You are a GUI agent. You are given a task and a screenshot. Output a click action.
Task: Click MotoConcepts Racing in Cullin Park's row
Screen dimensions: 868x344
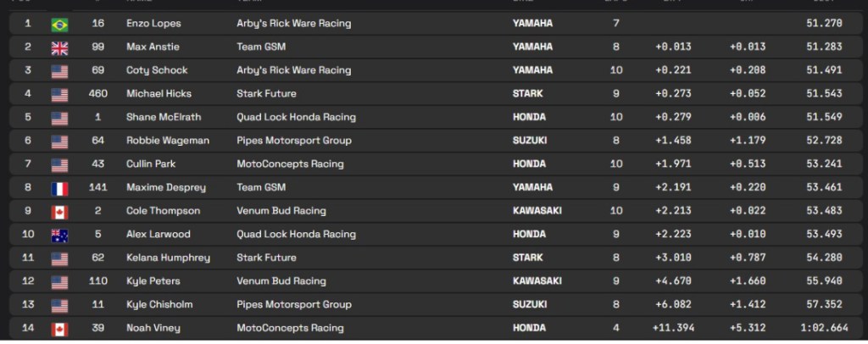pyautogui.click(x=290, y=164)
